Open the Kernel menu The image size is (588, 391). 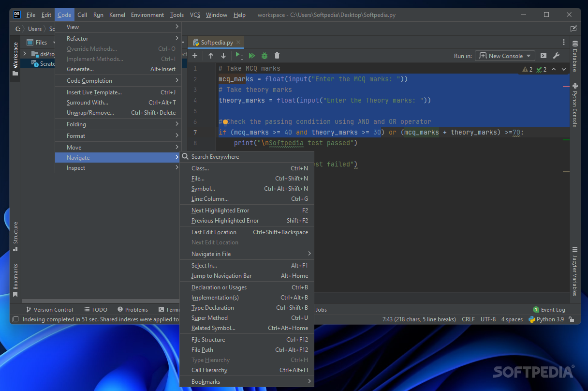(117, 15)
